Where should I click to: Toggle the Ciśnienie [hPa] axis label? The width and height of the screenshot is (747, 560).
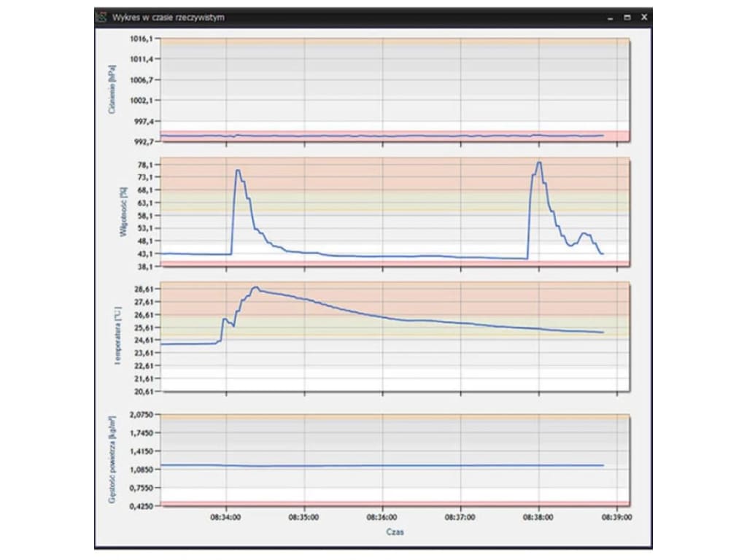click(x=111, y=87)
